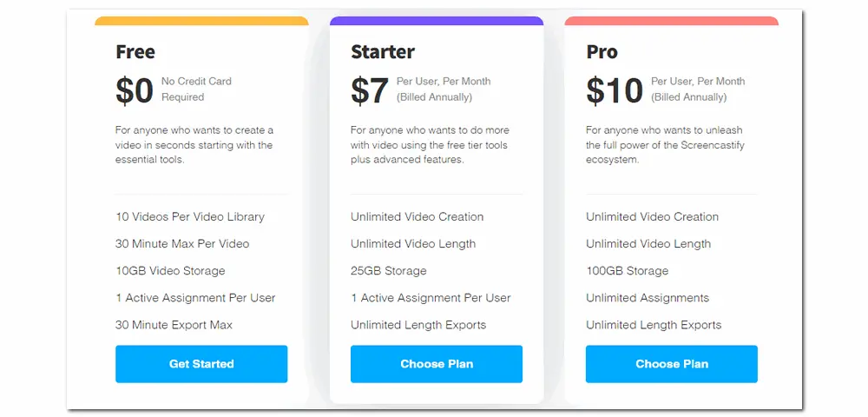Click the "100GB Storage" feature line
This screenshot has height=417, width=868.
(x=628, y=271)
